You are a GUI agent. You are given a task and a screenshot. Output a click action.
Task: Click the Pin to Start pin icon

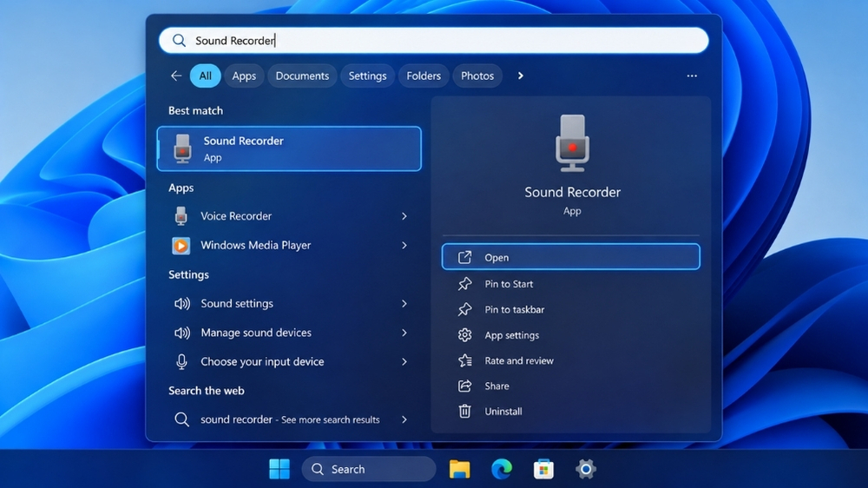coord(464,284)
